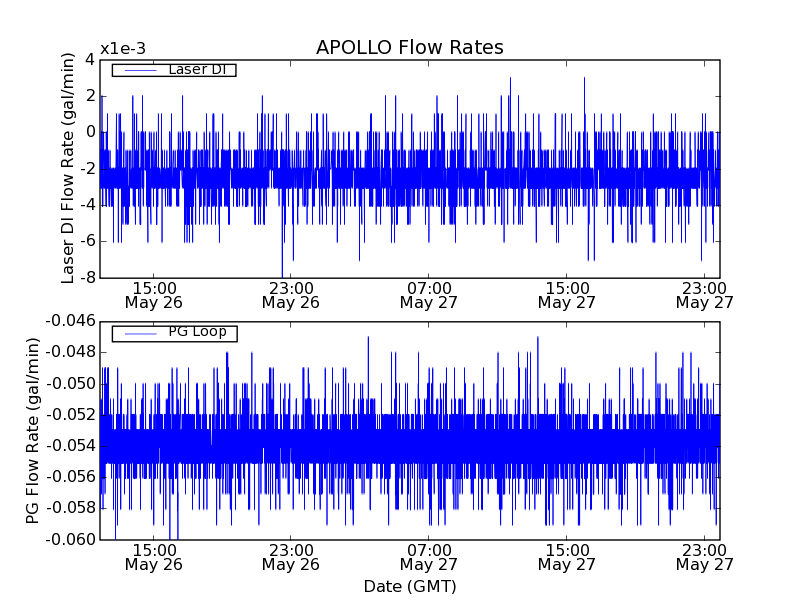Click the '4' y-axis tick on top plot

pyautogui.click(x=90, y=60)
